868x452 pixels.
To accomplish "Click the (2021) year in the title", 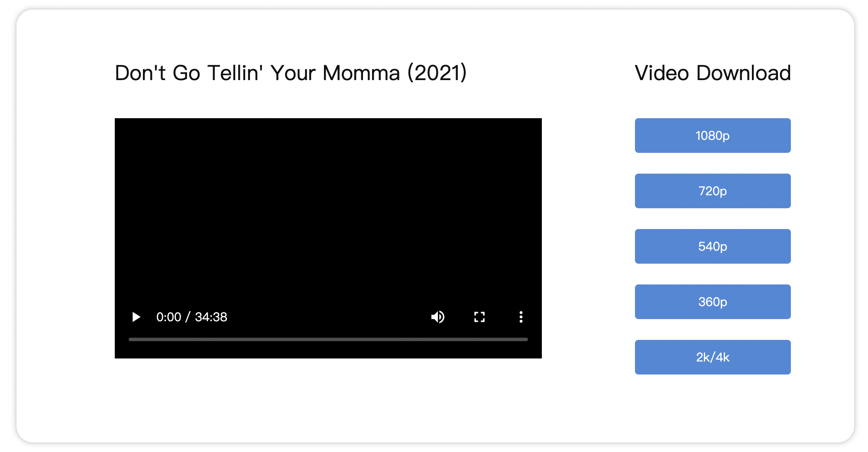I will click(437, 73).
